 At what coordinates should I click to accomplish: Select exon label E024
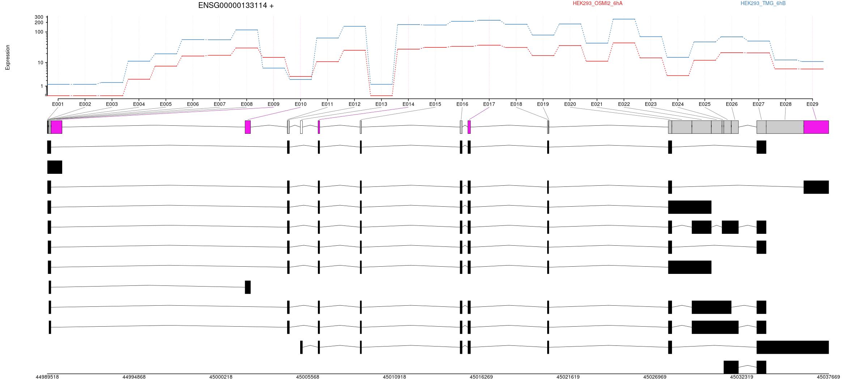[x=678, y=104]
